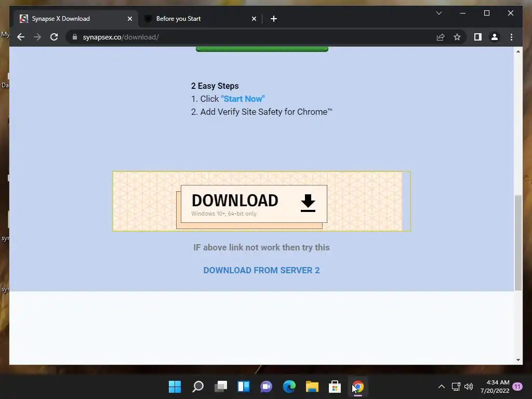Click "2 Easy Steps" heading text
This screenshot has height=399, width=532.
[215, 86]
